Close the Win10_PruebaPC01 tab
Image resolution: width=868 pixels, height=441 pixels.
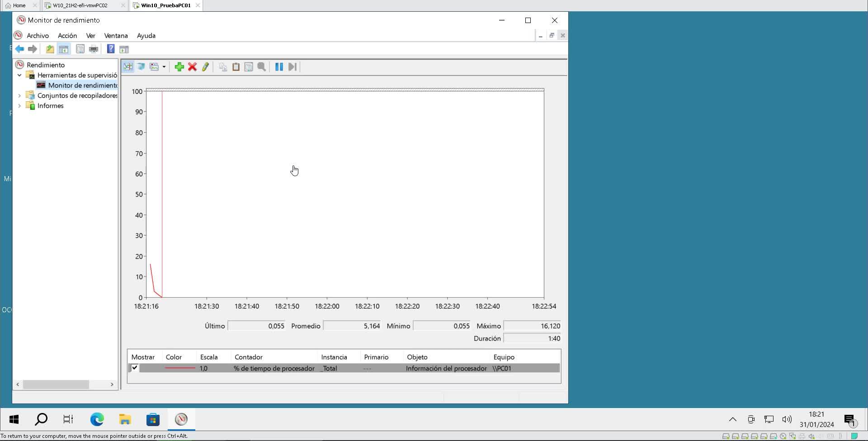pos(198,5)
